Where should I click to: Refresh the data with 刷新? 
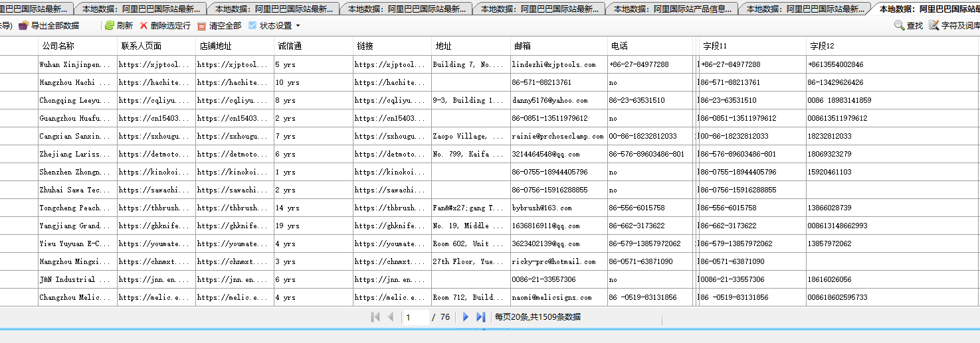[118, 25]
